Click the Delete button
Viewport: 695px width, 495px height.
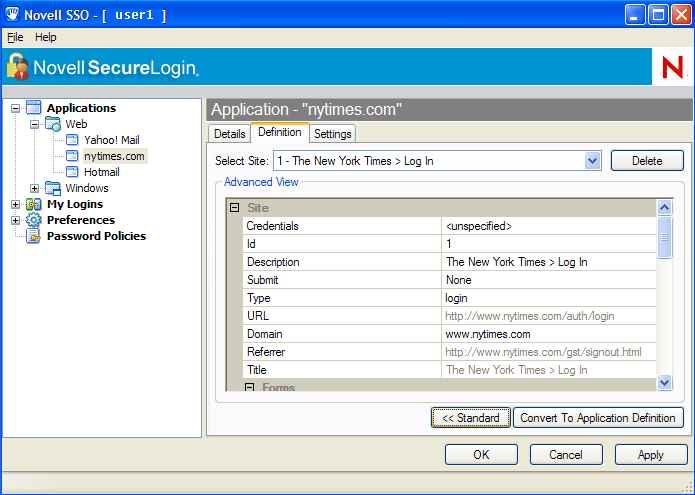[x=647, y=161]
